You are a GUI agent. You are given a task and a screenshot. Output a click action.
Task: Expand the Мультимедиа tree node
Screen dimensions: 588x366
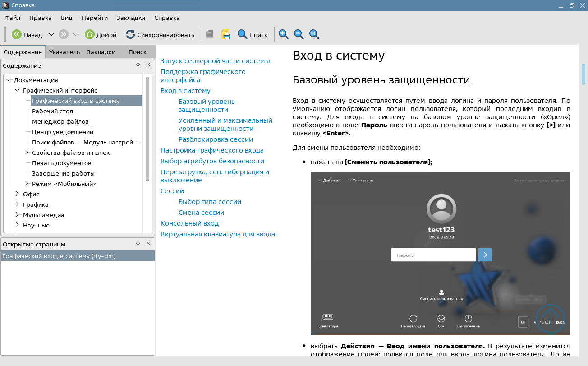point(18,215)
